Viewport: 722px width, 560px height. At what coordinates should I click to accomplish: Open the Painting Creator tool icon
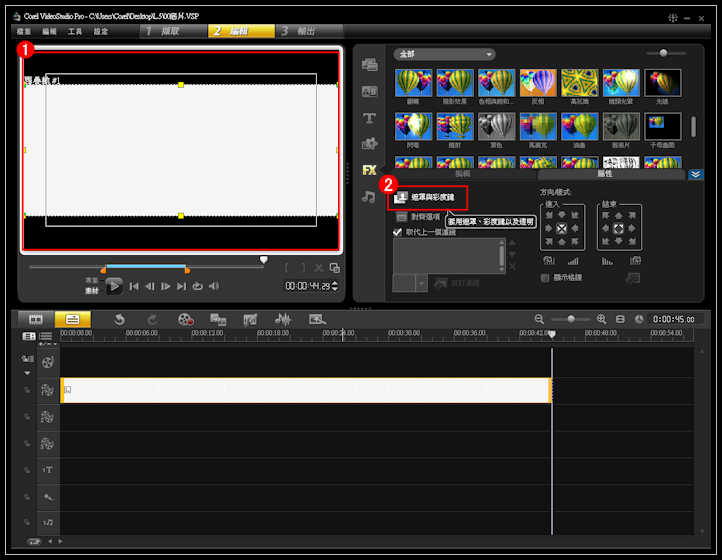(x=250, y=319)
